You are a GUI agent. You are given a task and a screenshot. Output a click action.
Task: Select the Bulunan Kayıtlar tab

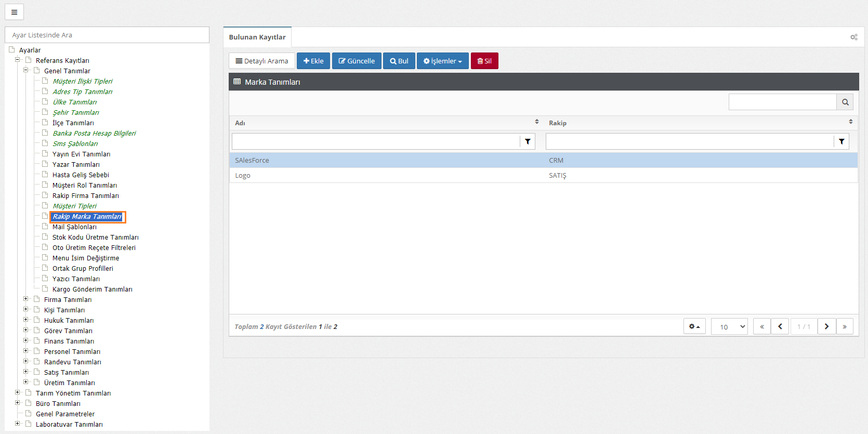pyautogui.click(x=257, y=37)
